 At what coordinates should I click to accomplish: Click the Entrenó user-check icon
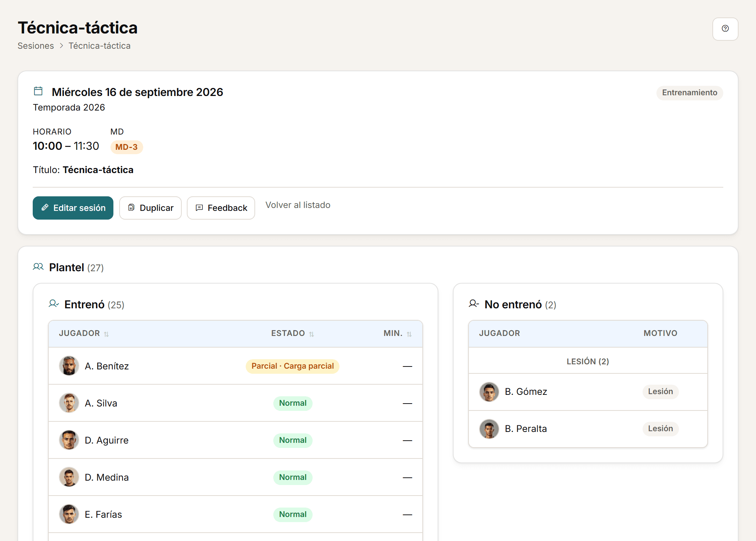54,304
